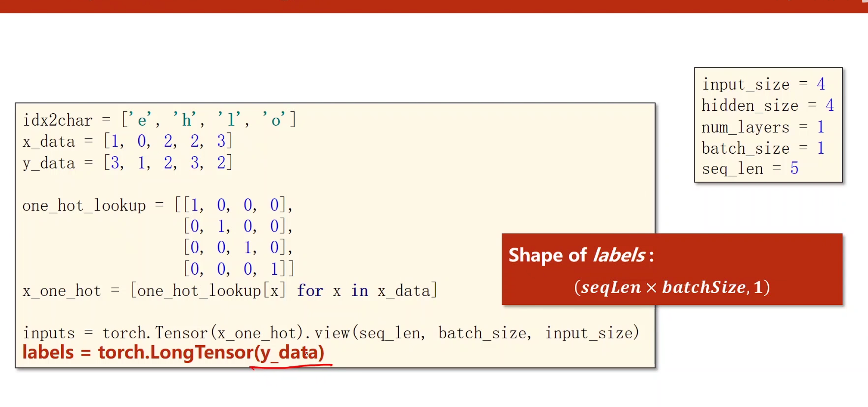This screenshot has height=407, width=868.
Task: Click the batch_size = 1 parameter
Action: (763, 148)
